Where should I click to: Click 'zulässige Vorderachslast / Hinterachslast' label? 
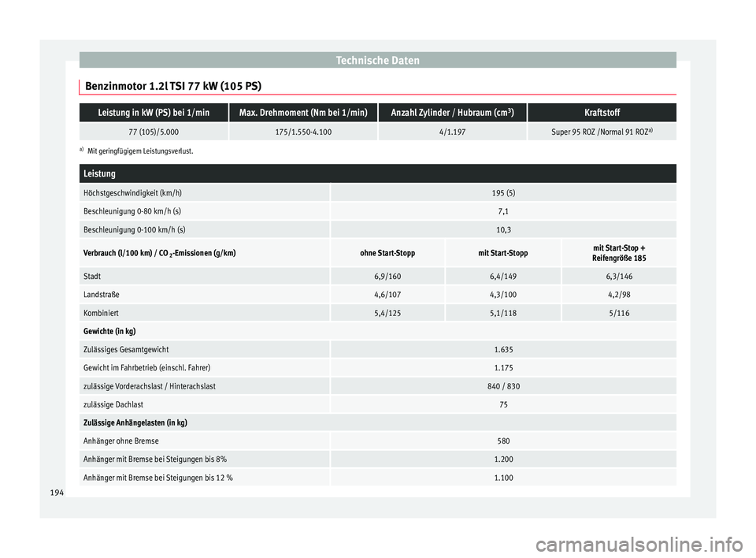[x=150, y=386]
